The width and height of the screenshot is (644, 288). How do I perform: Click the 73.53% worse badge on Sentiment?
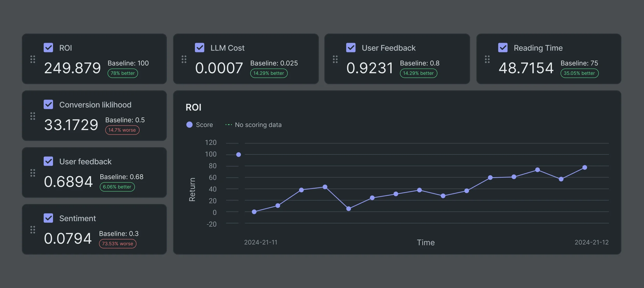tap(117, 244)
